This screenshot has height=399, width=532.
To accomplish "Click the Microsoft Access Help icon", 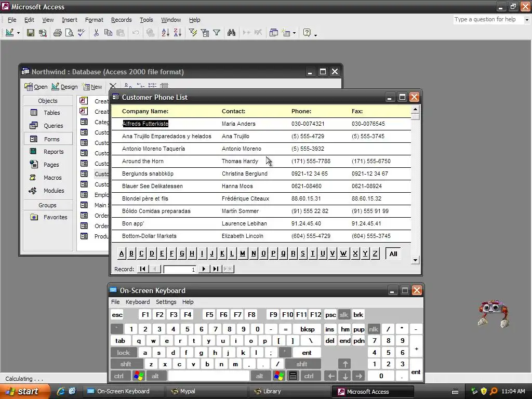I will (x=307, y=33).
